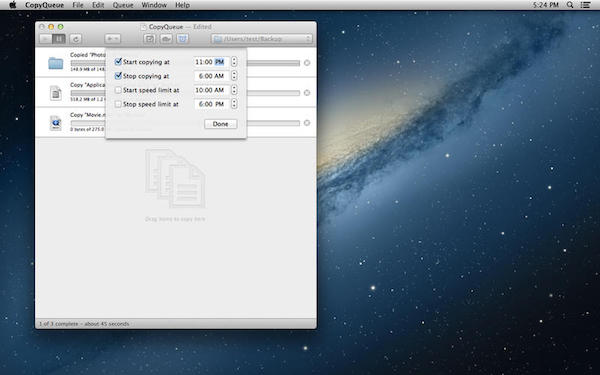Open Spotlight search in the menu bar

coord(570,5)
